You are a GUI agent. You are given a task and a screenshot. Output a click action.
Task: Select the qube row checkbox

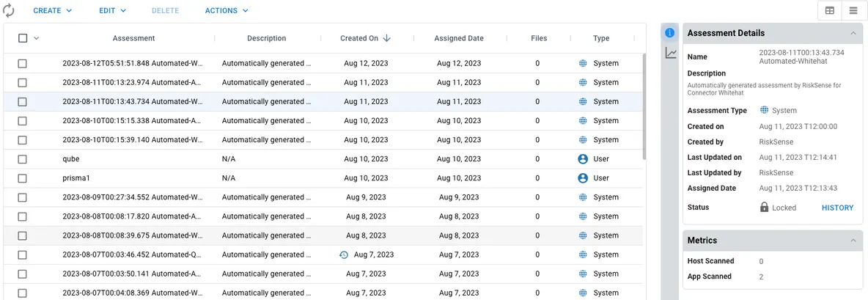click(22, 159)
